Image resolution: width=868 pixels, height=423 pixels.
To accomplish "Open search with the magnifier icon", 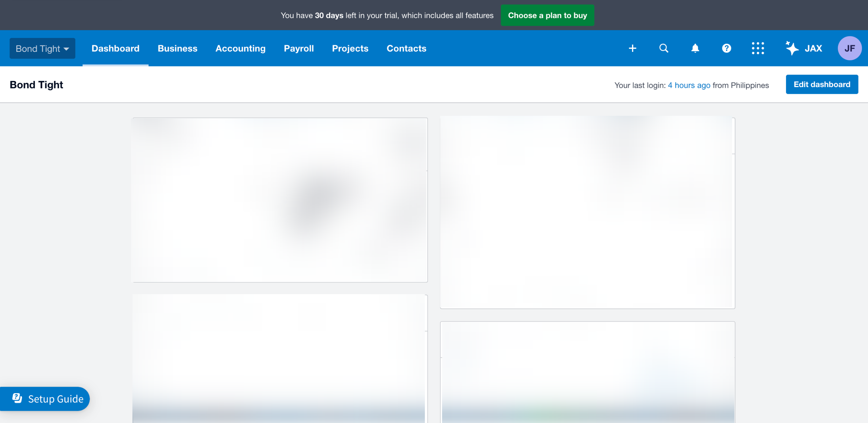I will click(664, 48).
